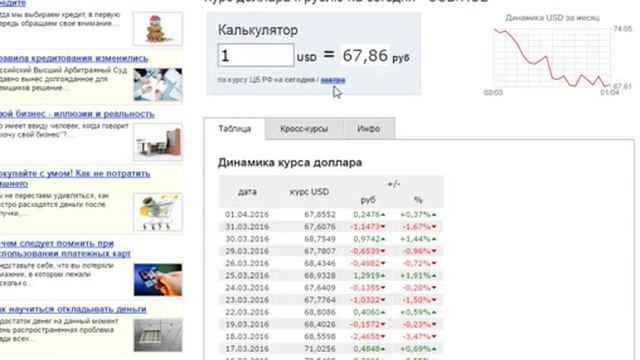Select the date cell 24.03.2016

247,288
